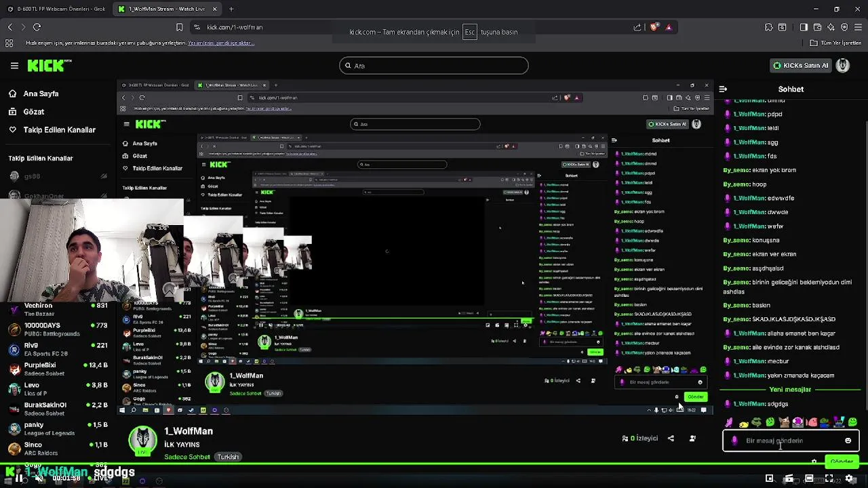
Task: Mute the player volume speaker icon
Action: (39, 478)
